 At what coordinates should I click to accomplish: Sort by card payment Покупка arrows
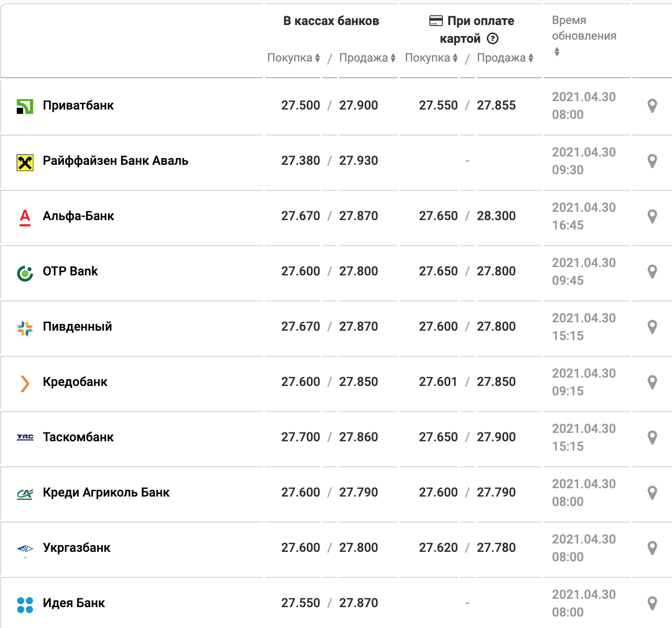click(455, 58)
